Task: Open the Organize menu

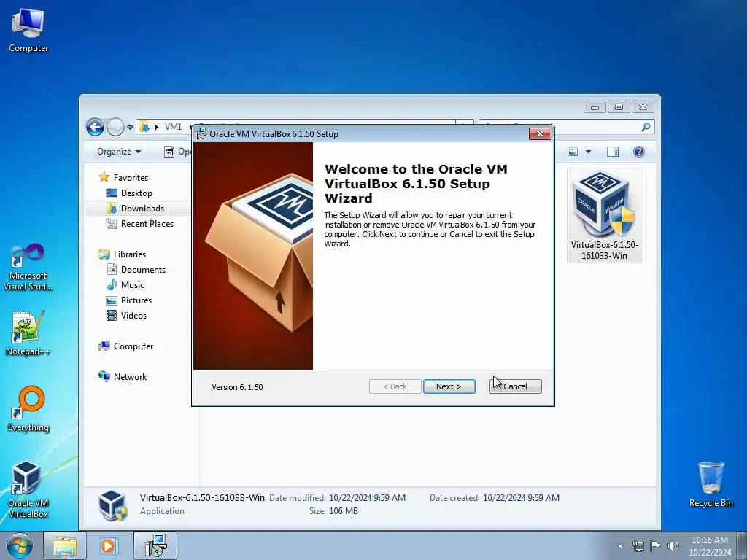Action: click(x=119, y=152)
